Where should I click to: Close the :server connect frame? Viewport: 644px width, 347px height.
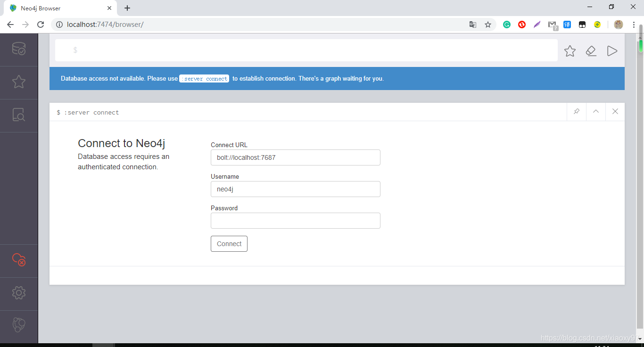(615, 112)
